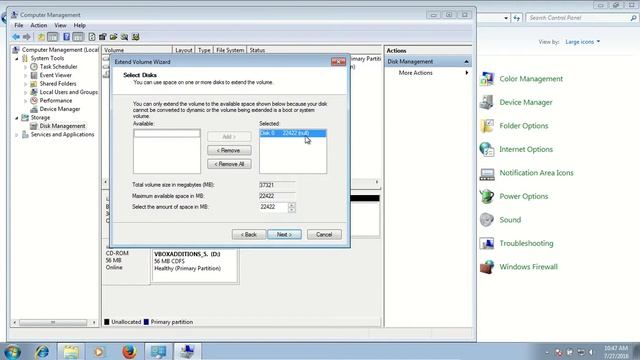
Task: Click the volume icon in system tray
Action: pos(591,352)
